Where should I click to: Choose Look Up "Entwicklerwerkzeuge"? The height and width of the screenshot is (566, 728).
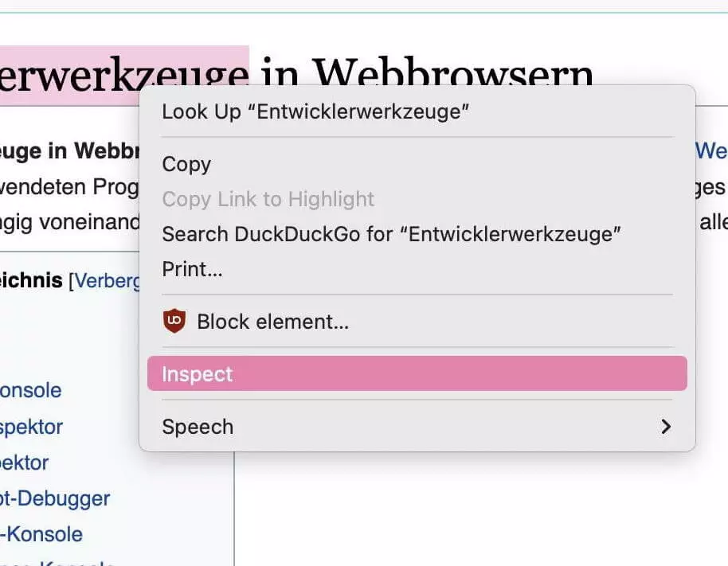point(315,111)
